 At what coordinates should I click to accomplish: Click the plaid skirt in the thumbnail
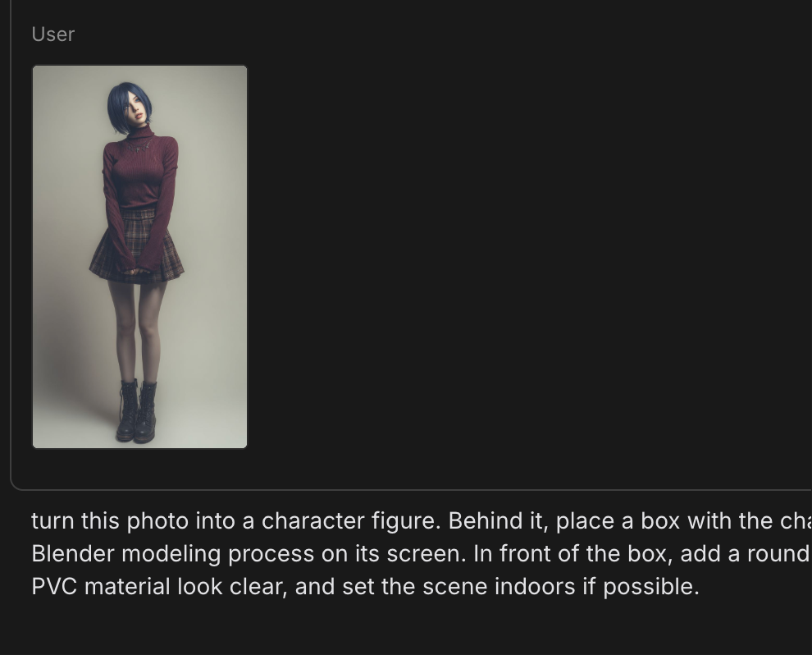136,246
